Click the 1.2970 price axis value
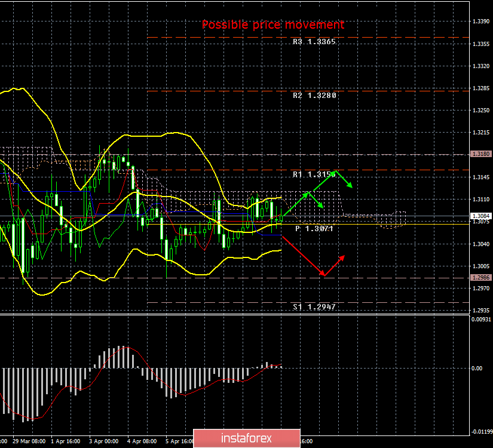Viewport: 493px width, 448px height. 481,289
